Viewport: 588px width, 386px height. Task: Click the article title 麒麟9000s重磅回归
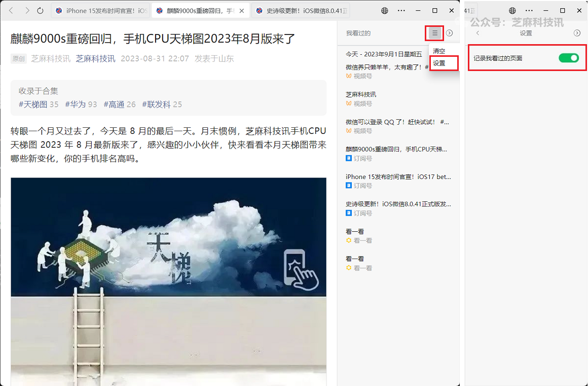(153, 39)
